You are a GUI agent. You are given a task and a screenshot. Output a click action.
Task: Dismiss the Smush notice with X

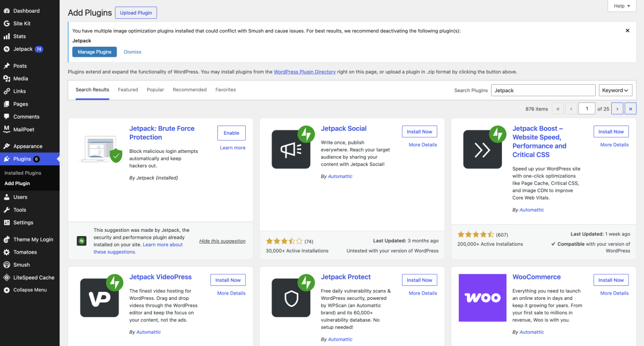[627, 31]
